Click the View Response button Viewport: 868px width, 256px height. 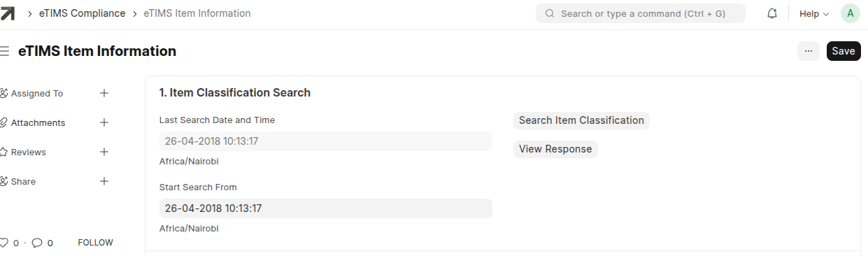coord(555,149)
